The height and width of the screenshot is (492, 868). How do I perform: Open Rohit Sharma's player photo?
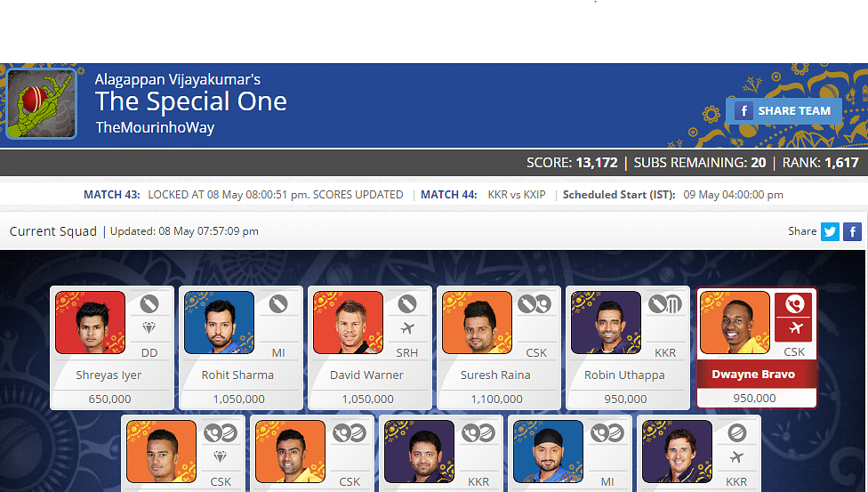[x=219, y=322]
